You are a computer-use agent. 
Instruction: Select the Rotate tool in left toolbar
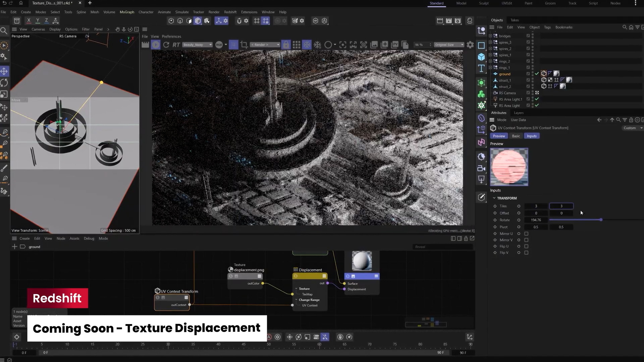click(x=4, y=83)
